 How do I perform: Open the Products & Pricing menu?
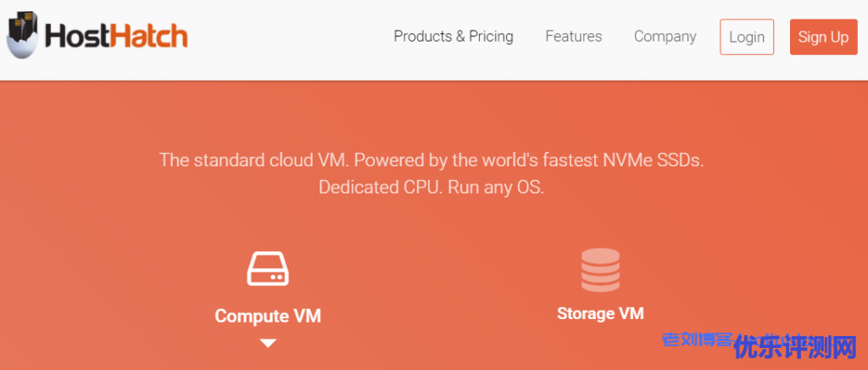click(453, 36)
